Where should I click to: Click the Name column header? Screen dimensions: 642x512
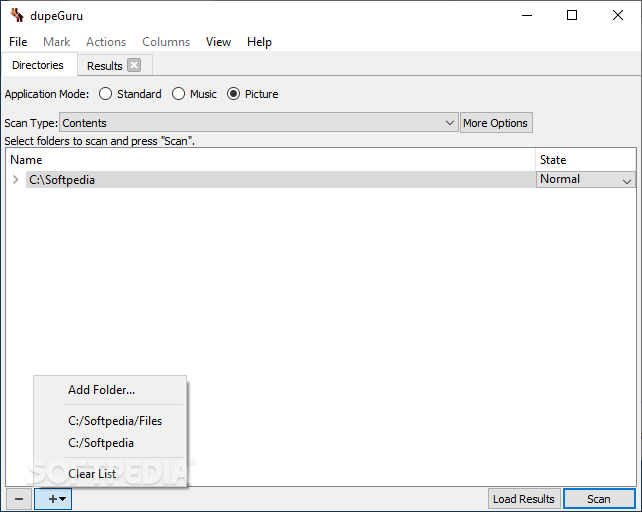271,160
